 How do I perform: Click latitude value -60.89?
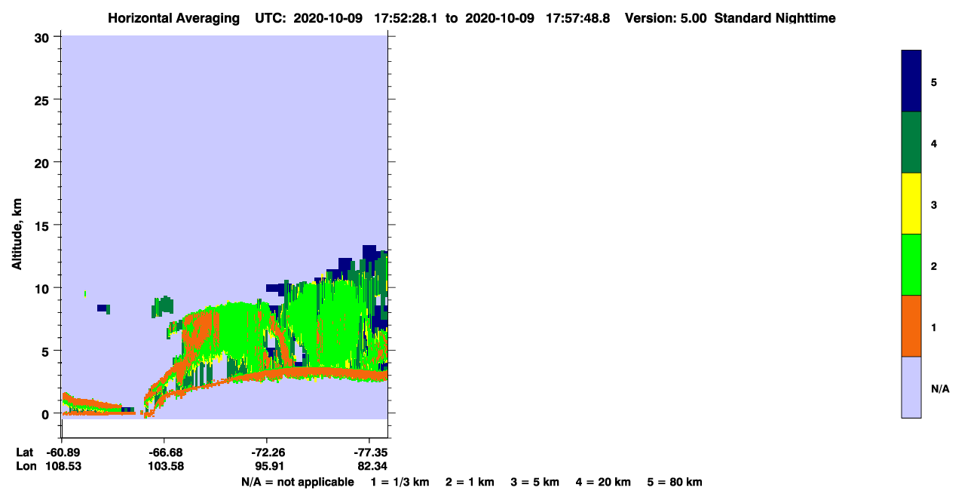click(x=64, y=452)
